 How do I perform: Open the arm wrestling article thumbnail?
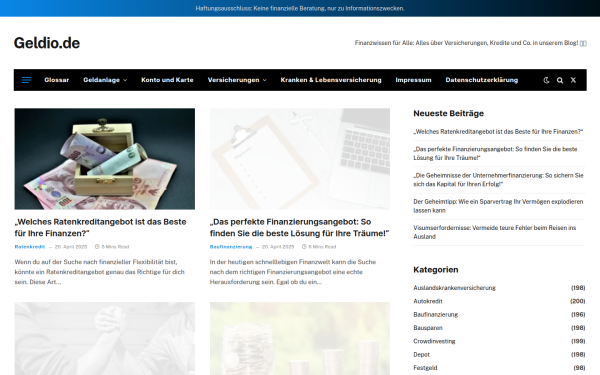pyautogui.click(x=104, y=339)
